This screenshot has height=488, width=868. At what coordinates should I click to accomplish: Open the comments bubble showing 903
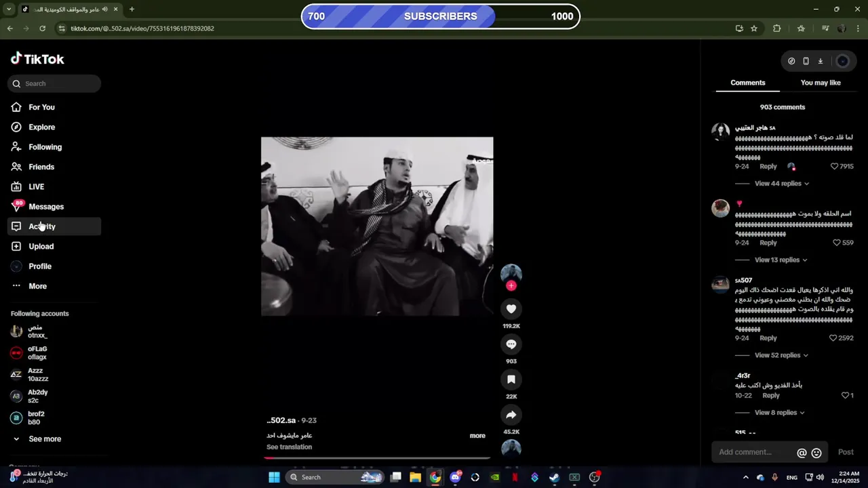pos(511,344)
